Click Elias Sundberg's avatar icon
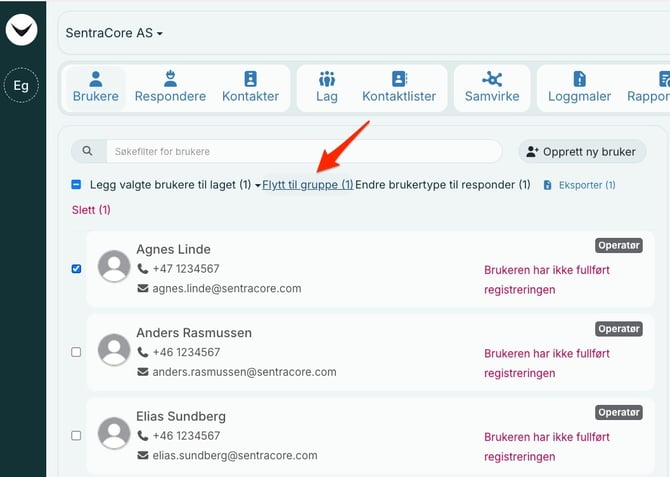This screenshot has width=670, height=477. pos(114,434)
